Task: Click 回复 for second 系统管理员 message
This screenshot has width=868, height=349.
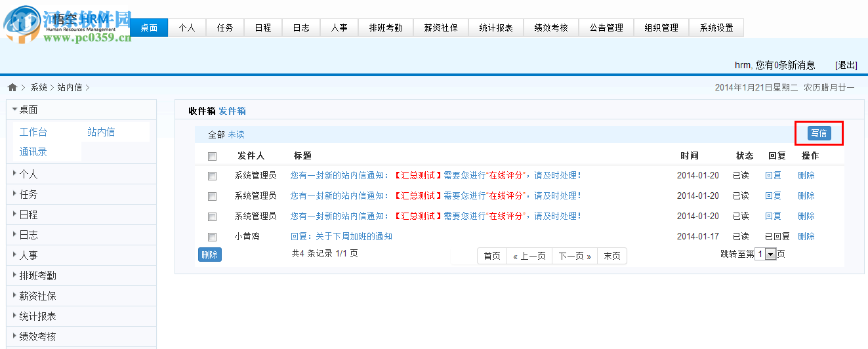Action: 774,195
